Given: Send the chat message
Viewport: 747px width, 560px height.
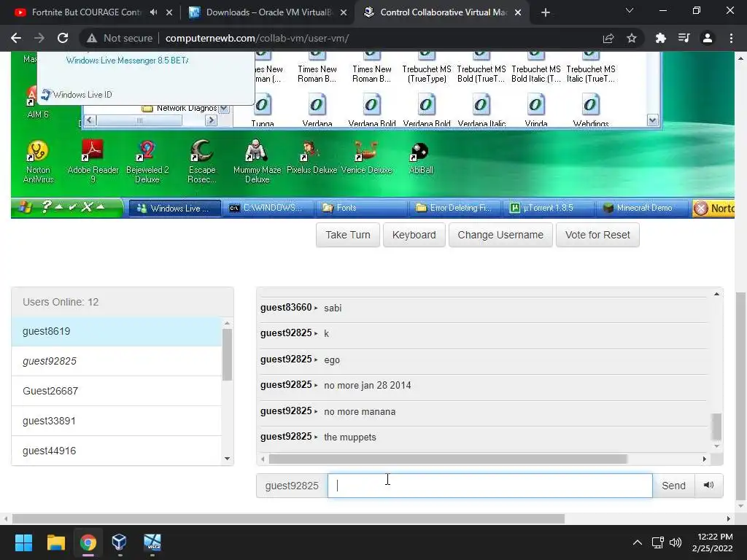Looking at the screenshot, I should pyautogui.click(x=673, y=485).
